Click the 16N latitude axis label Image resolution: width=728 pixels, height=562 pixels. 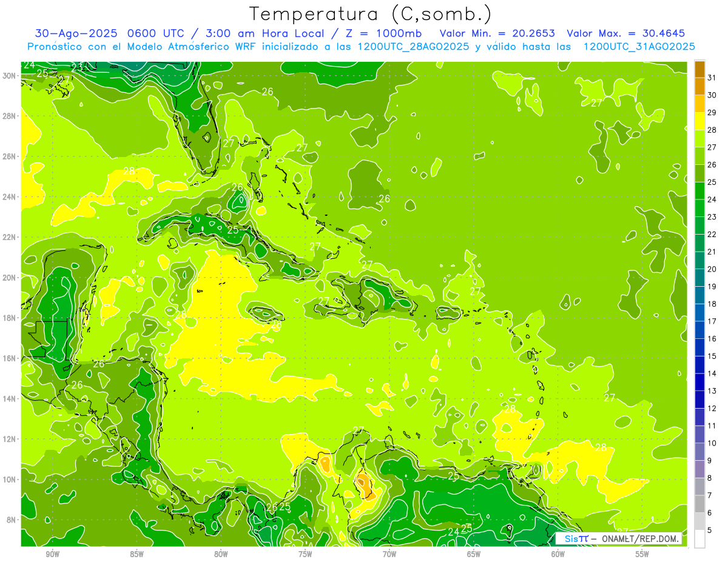[9, 358]
